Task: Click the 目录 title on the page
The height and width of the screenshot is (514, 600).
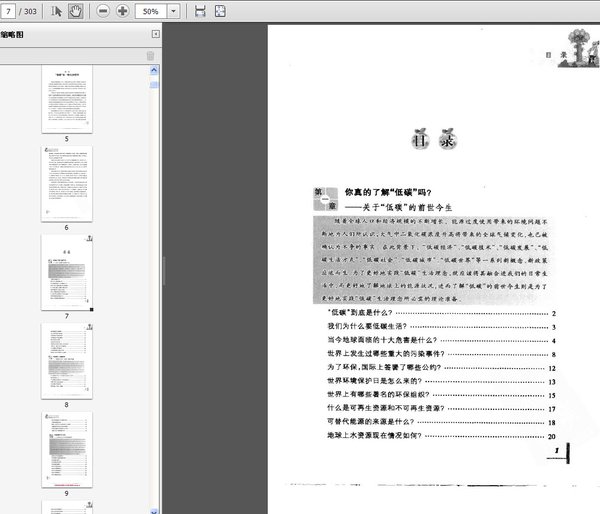Action: point(434,139)
